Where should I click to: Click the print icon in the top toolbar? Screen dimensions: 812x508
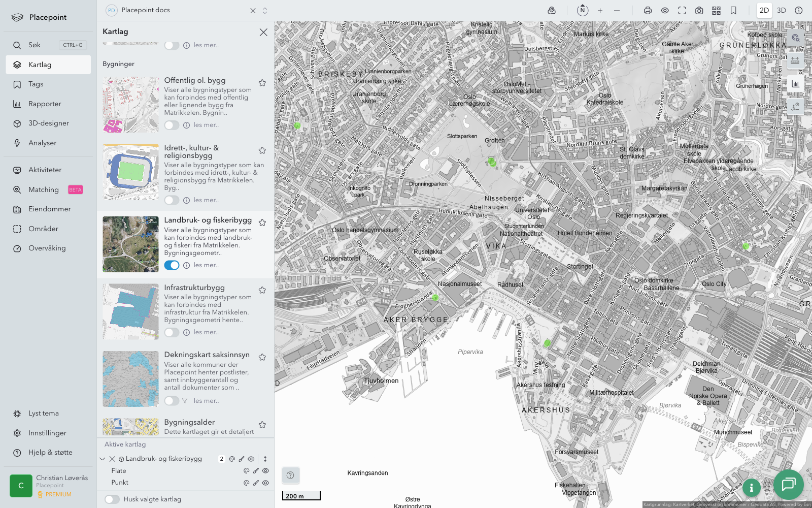648,11
